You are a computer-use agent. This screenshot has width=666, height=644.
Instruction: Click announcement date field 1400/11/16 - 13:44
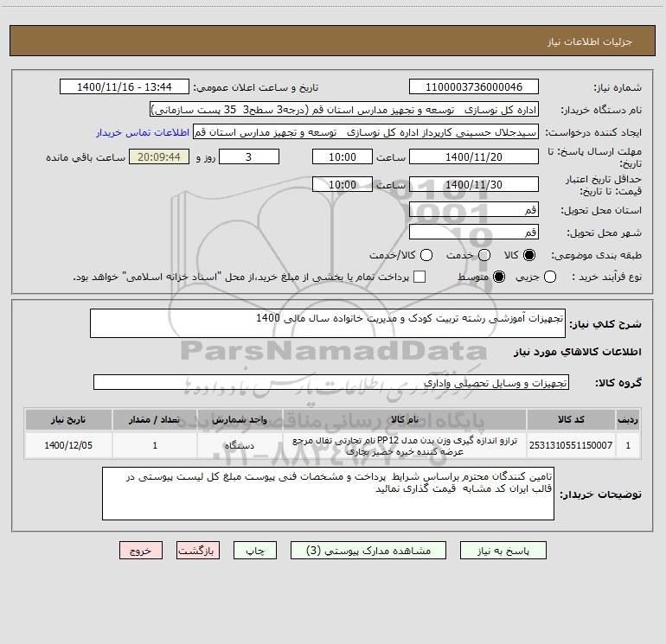[x=125, y=87]
